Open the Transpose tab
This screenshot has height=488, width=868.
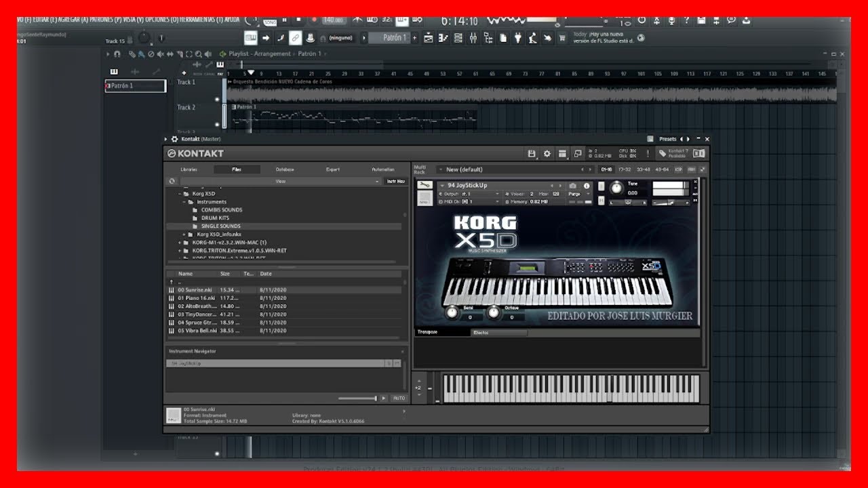pyautogui.click(x=441, y=333)
